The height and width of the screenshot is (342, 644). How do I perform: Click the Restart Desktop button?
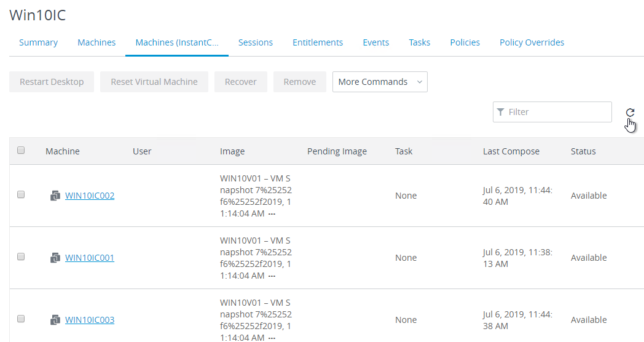coord(52,82)
